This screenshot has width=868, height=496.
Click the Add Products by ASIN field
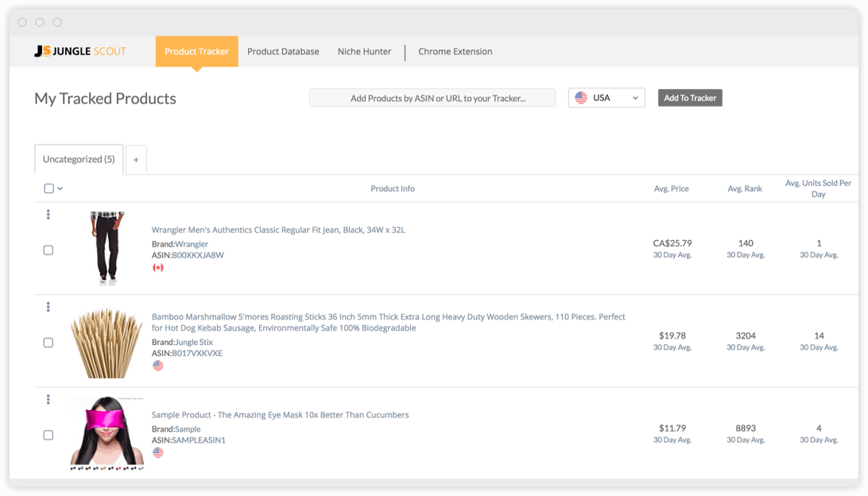pyautogui.click(x=432, y=98)
